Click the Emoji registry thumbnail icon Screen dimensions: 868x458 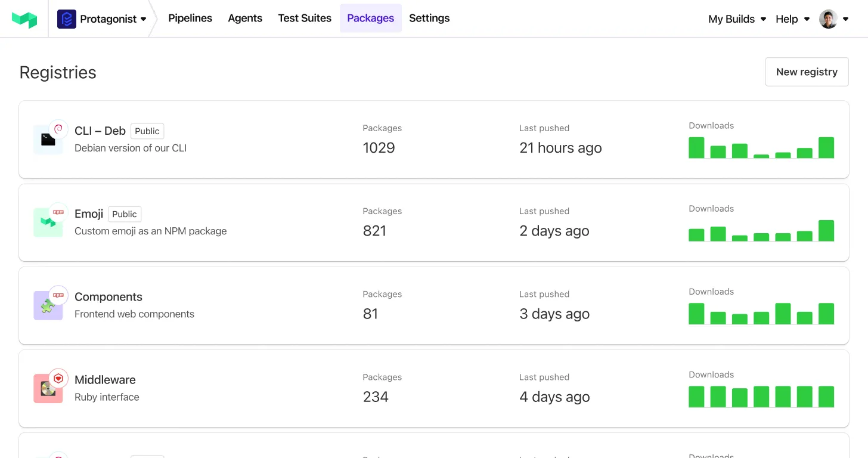tap(48, 223)
